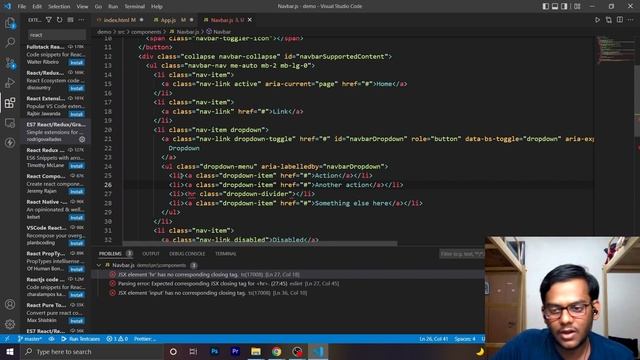Image resolution: width=640 pixels, height=360 pixels.
Task: Open the Edit menu
Action: (x=37, y=6)
